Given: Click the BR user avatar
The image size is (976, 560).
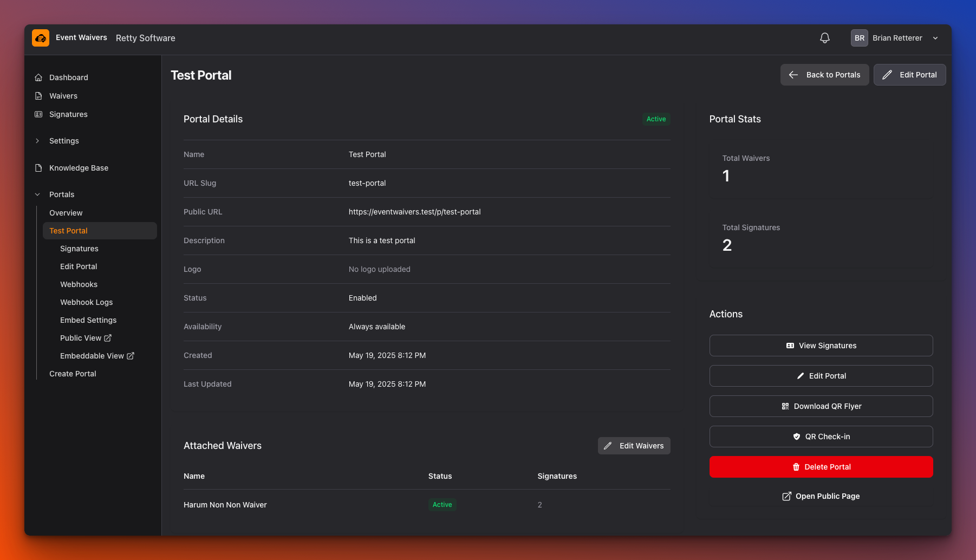Looking at the screenshot, I should [859, 38].
